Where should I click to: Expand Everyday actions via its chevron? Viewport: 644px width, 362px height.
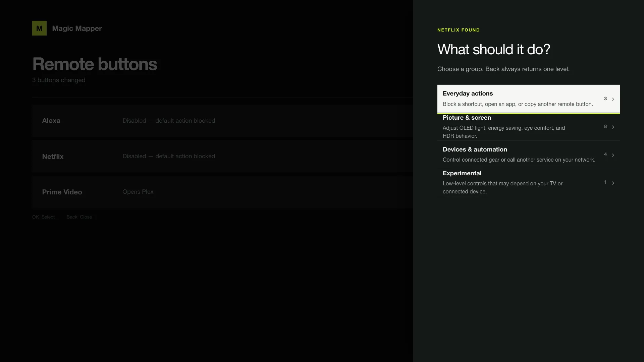click(x=613, y=99)
